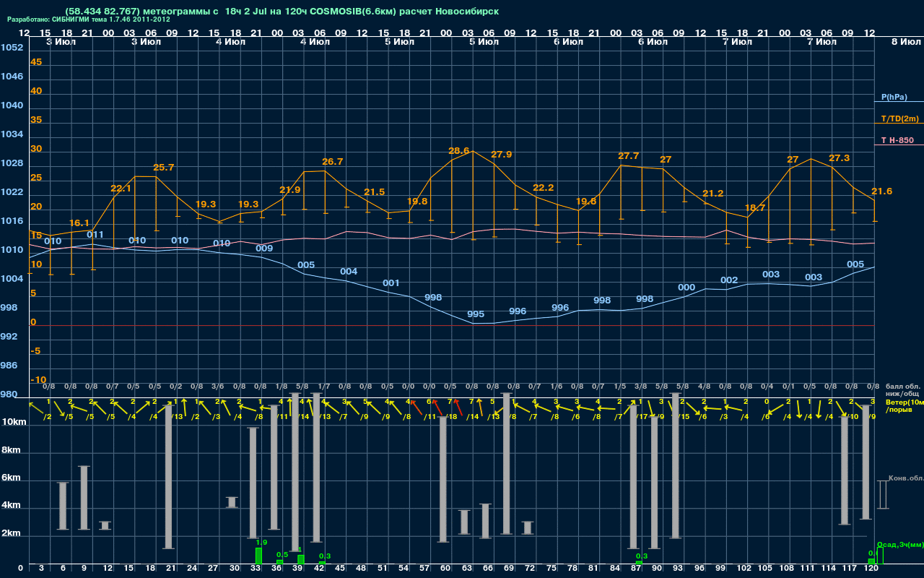The height and width of the screenshot is (578, 924).
Task: Click the 980 pressure axis value
Action: point(9,394)
